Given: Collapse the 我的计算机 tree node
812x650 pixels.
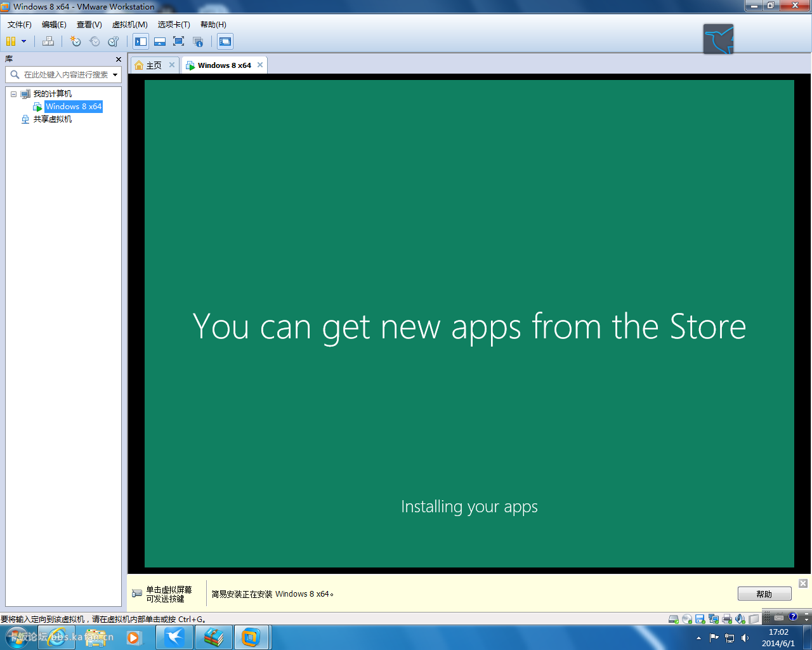Looking at the screenshot, I should pos(13,94).
